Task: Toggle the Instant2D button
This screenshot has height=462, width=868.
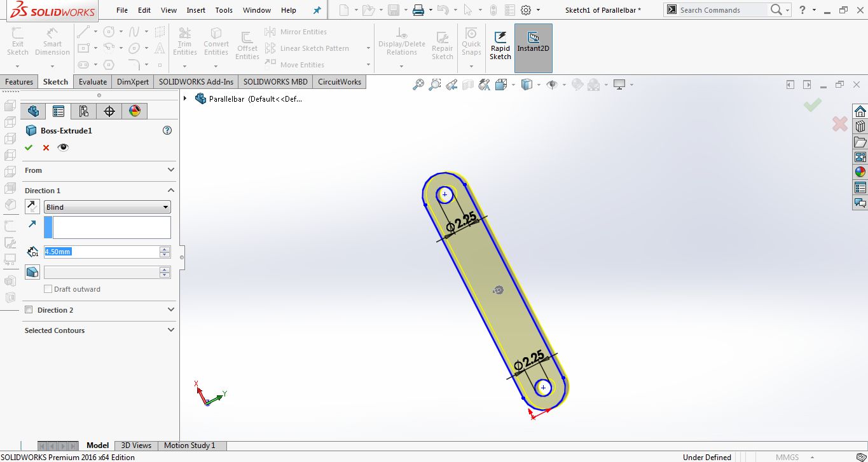Action: [533, 48]
